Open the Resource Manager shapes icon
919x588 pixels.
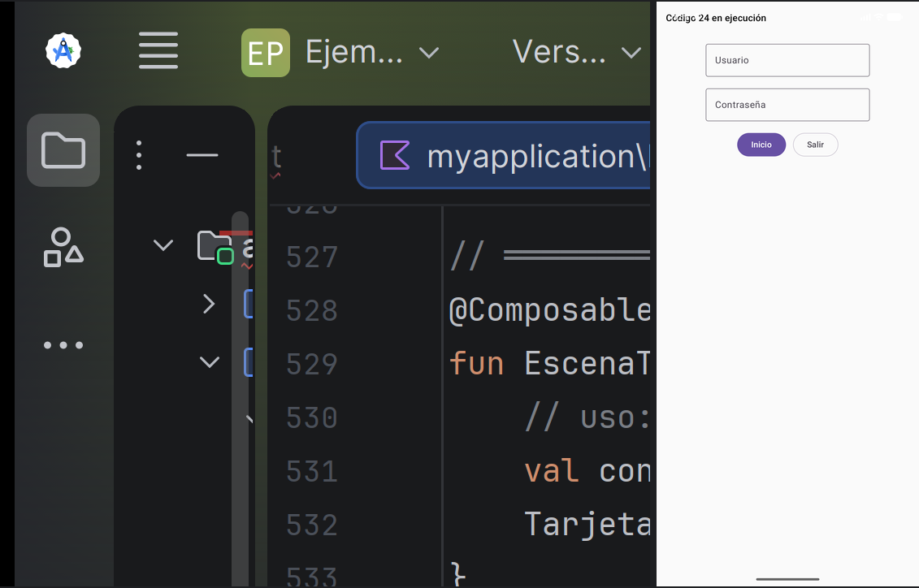click(63, 247)
